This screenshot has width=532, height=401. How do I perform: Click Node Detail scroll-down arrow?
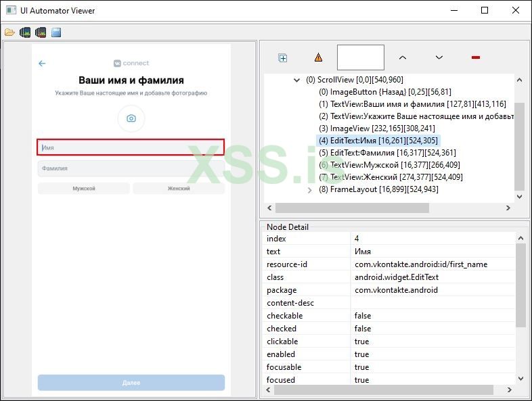[x=520, y=379]
